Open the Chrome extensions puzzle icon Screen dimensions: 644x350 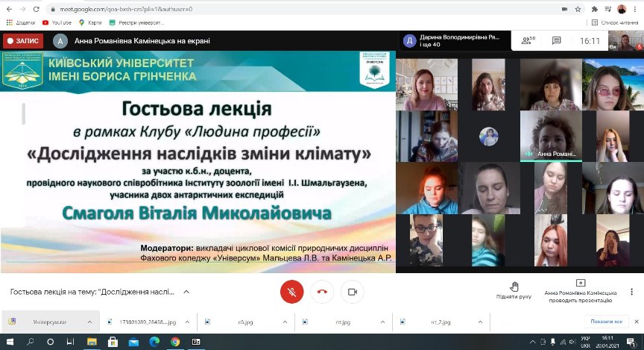594,9
